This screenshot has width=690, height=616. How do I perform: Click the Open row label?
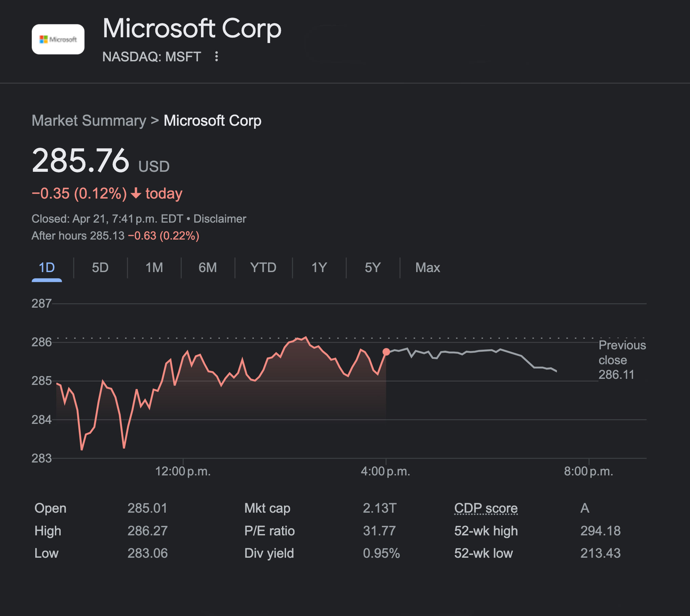(50, 508)
